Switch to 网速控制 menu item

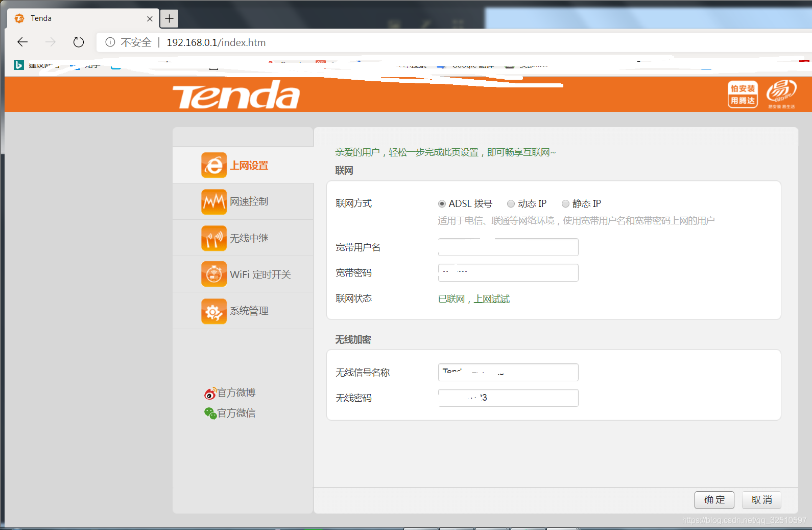pyautogui.click(x=243, y=201)
